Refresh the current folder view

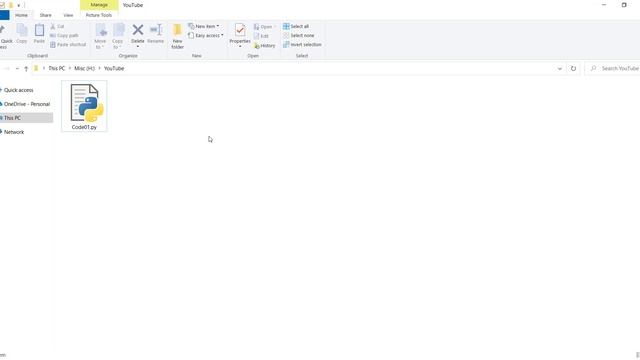(573, 69)
